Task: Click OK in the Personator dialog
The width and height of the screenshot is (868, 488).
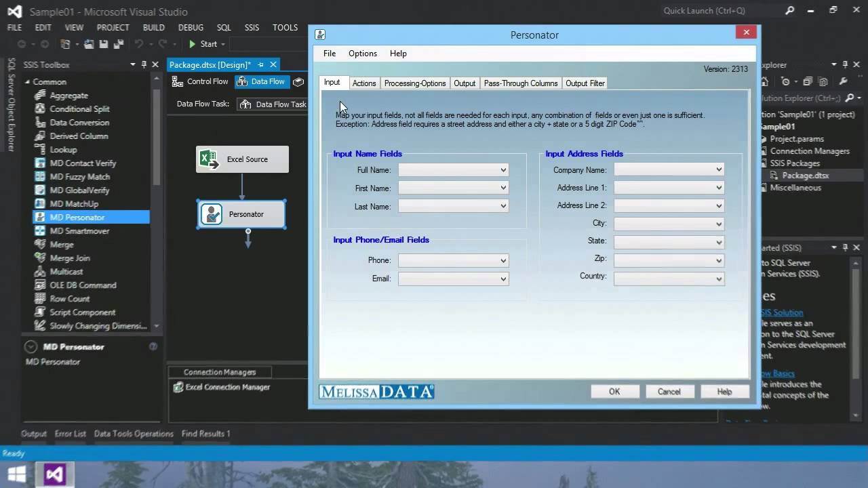Action: click(x=614, y=391)
